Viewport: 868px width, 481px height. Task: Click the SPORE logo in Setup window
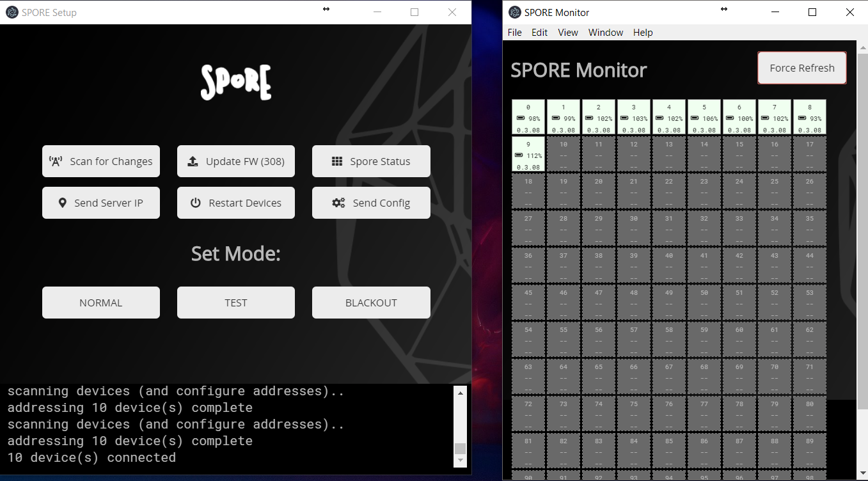(x=236, y=83)
